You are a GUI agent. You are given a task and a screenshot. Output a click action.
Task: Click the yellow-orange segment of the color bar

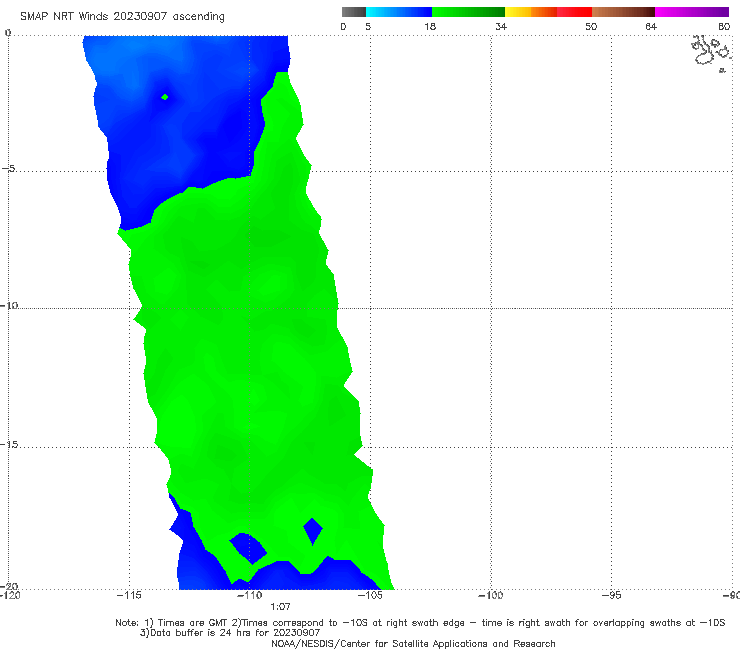point(531,12)
